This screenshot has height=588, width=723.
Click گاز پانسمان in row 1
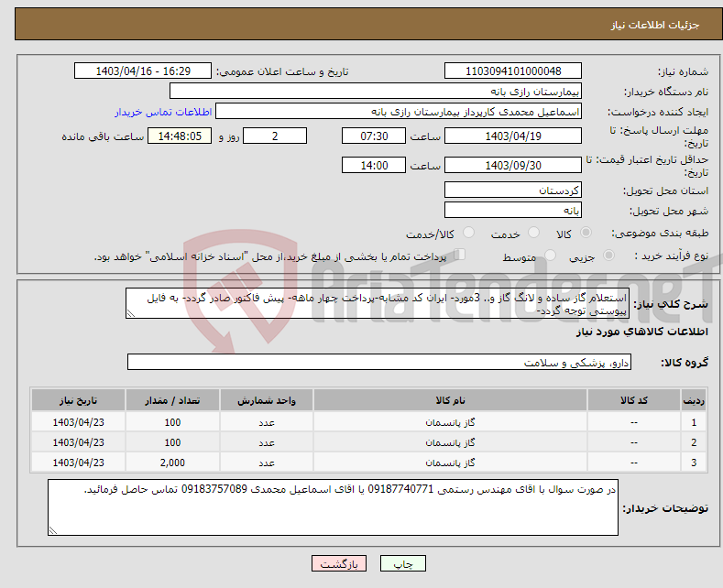pyautogui.click(x=450, y=422)
